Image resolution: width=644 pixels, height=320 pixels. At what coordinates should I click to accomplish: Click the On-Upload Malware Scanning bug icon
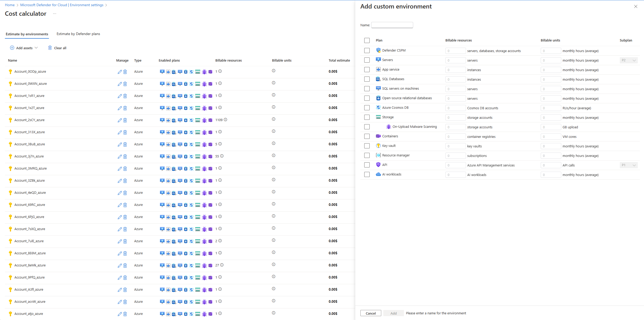(x=388, y=127)
